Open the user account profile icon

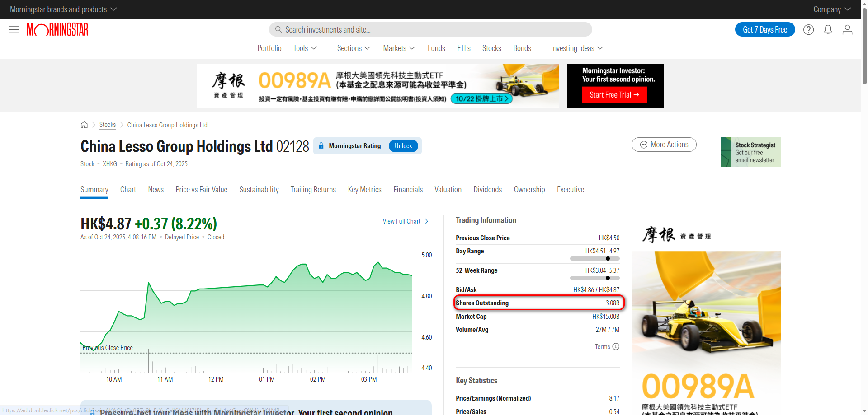coord(847,30)
